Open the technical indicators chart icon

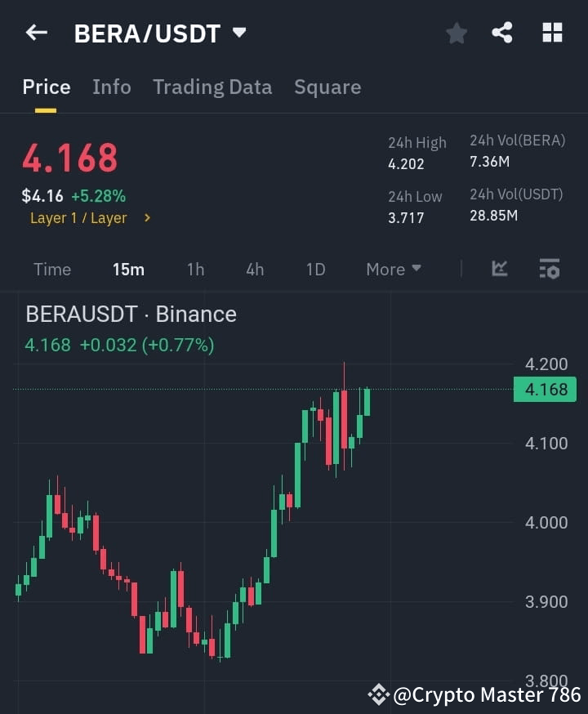[x=498, y=269]
